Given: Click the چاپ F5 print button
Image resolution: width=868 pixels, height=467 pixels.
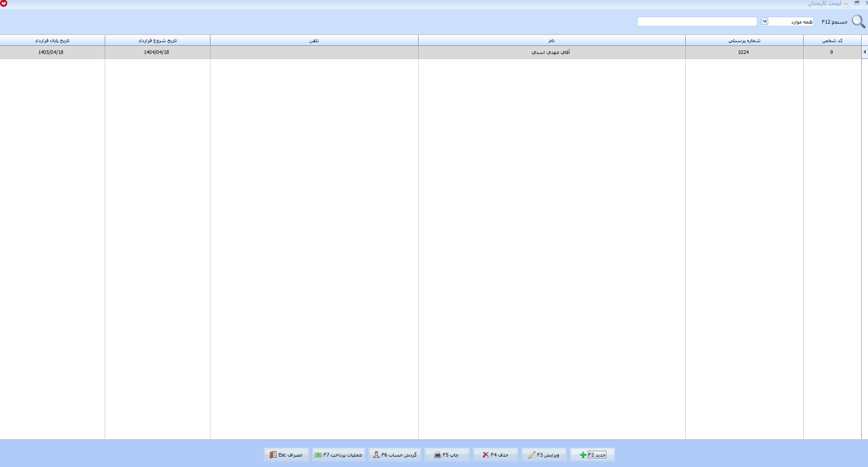Looking at the screenshot, I should [447, 454].
